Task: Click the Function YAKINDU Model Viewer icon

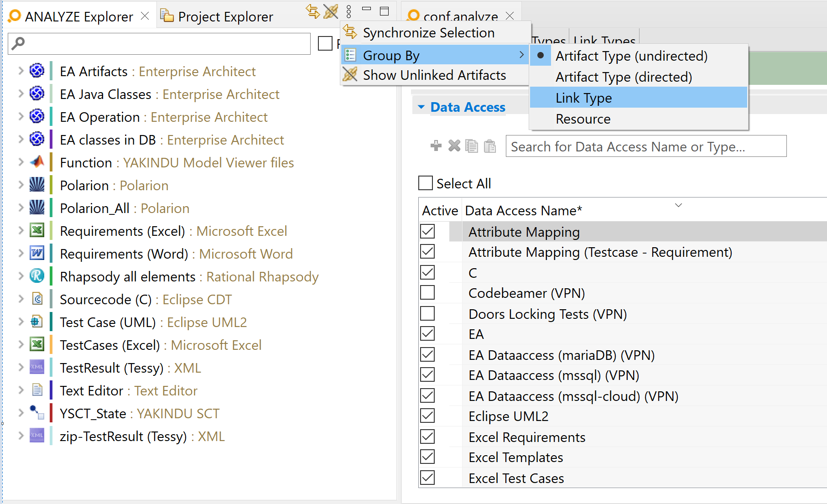Action: click(37, 162)
